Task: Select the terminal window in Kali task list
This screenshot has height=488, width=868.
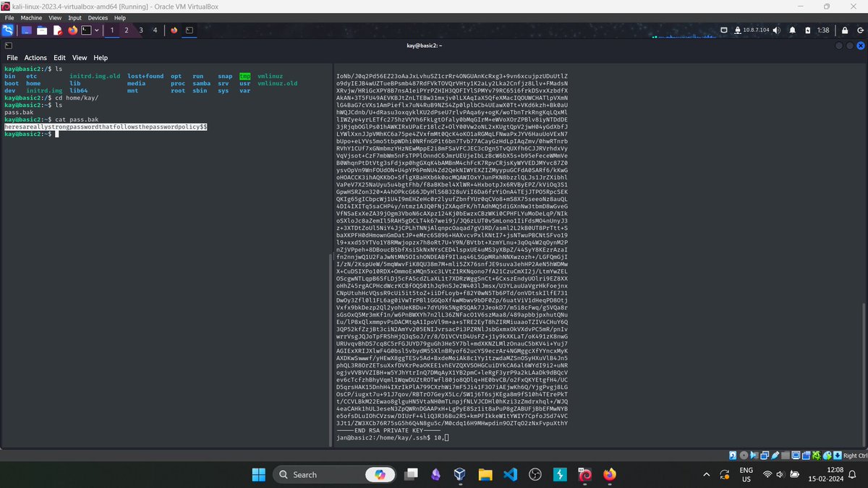Action: click(x=189, y=30)
